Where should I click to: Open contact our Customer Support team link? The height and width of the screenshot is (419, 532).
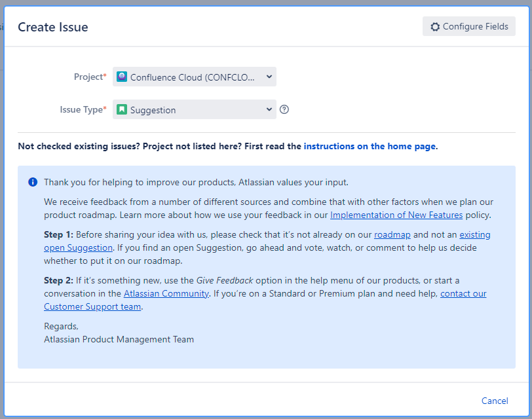pyautogui.click(x=92, y=307)
